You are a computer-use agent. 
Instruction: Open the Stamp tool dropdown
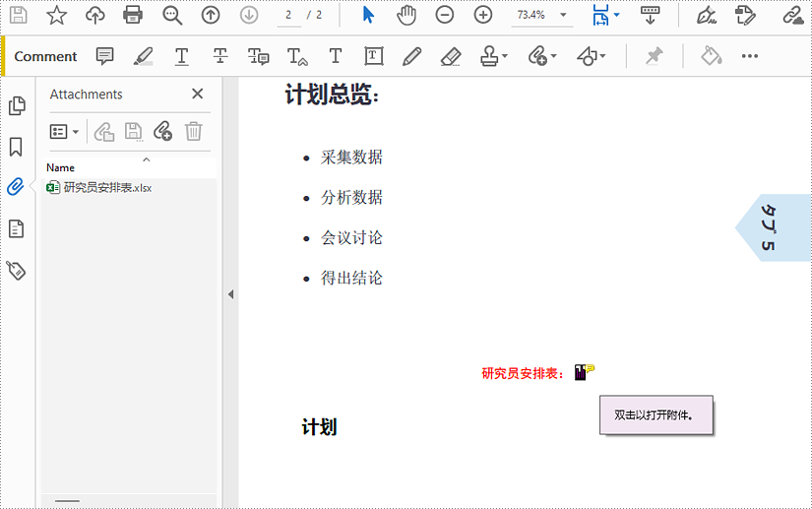pos(493,56)
